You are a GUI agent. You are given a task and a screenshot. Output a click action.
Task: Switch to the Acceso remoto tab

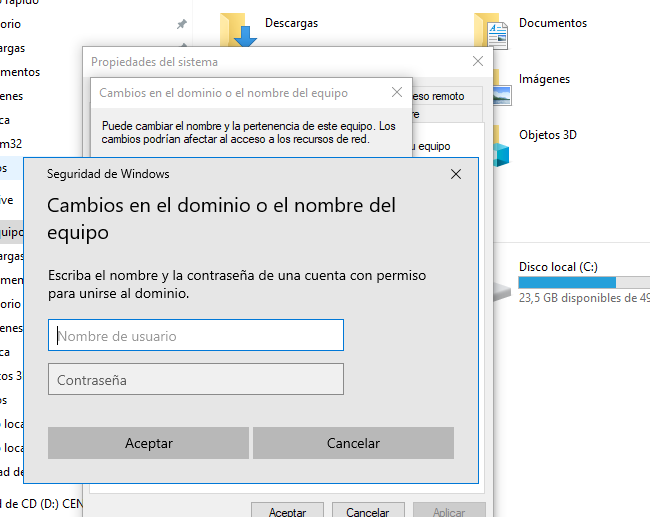point(447,96)
